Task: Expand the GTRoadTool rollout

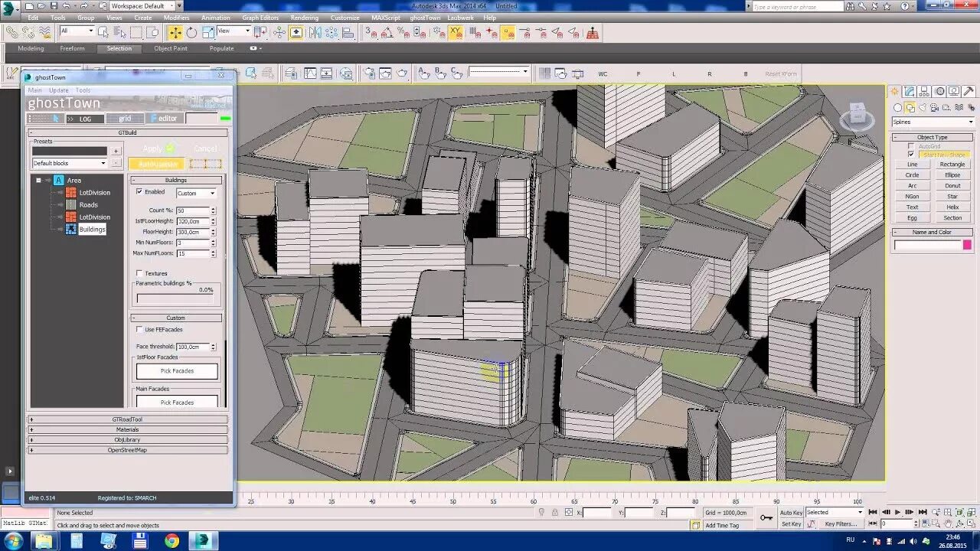Action: pyautogui.click(x=128, y=419)
